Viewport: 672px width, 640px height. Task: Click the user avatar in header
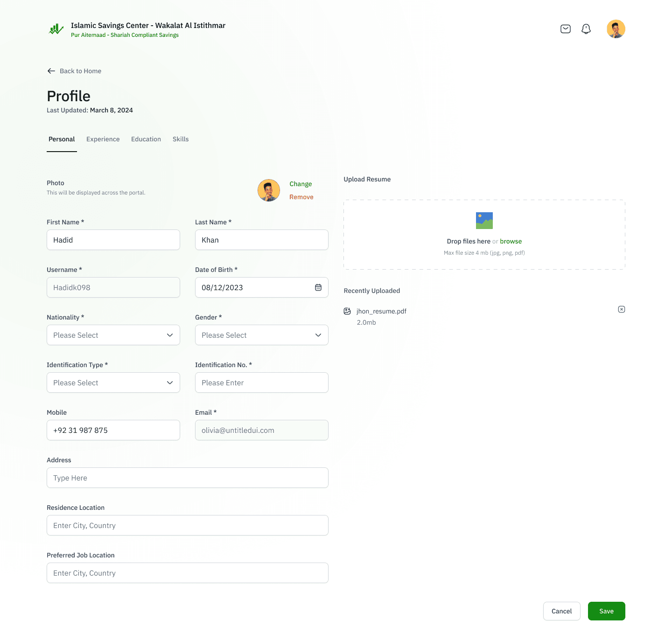(x=616, y=29)
